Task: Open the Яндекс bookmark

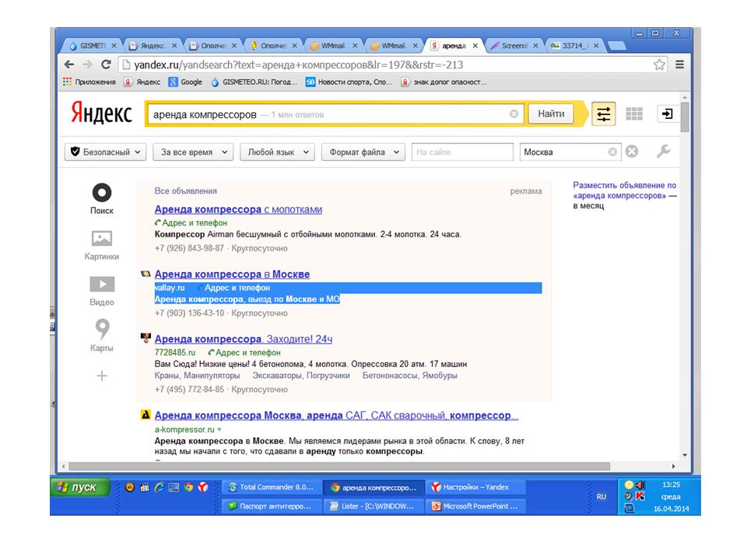Action: tap(142, 82)
